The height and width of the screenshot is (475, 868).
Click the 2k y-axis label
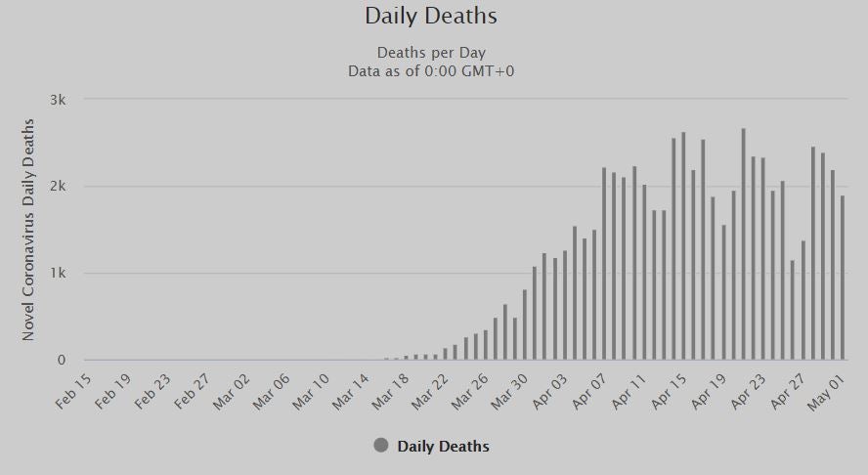pos(58,187)
